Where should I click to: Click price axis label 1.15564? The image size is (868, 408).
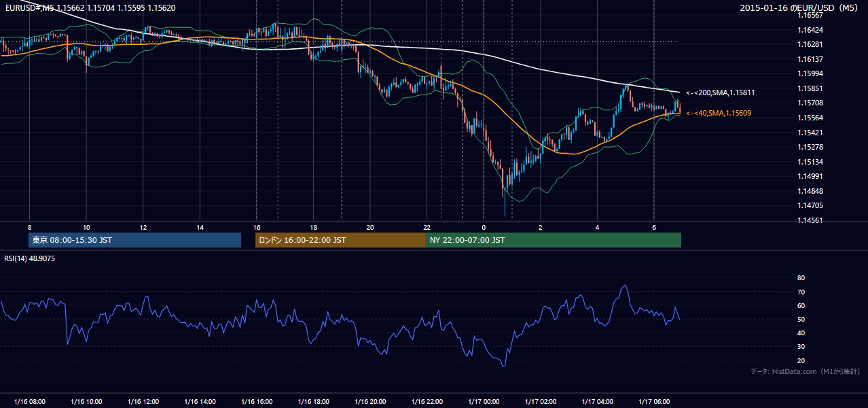tap(810, 118)
